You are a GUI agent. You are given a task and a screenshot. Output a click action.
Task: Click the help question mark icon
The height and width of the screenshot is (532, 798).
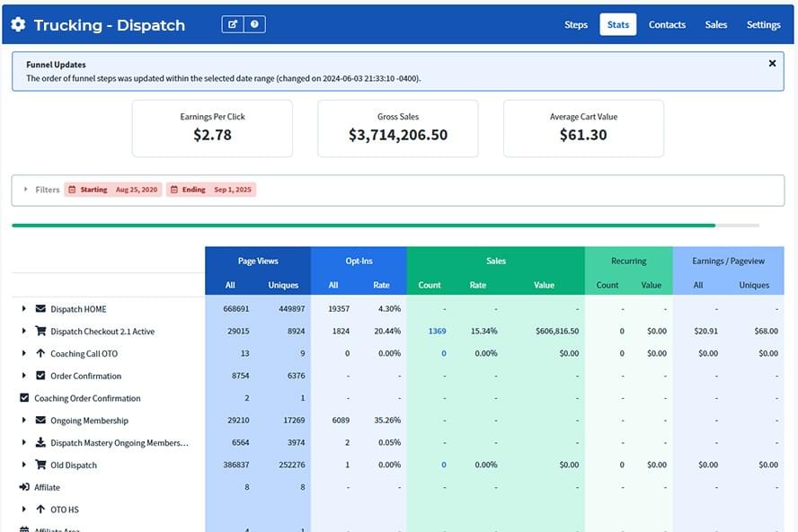coord(254,24)
